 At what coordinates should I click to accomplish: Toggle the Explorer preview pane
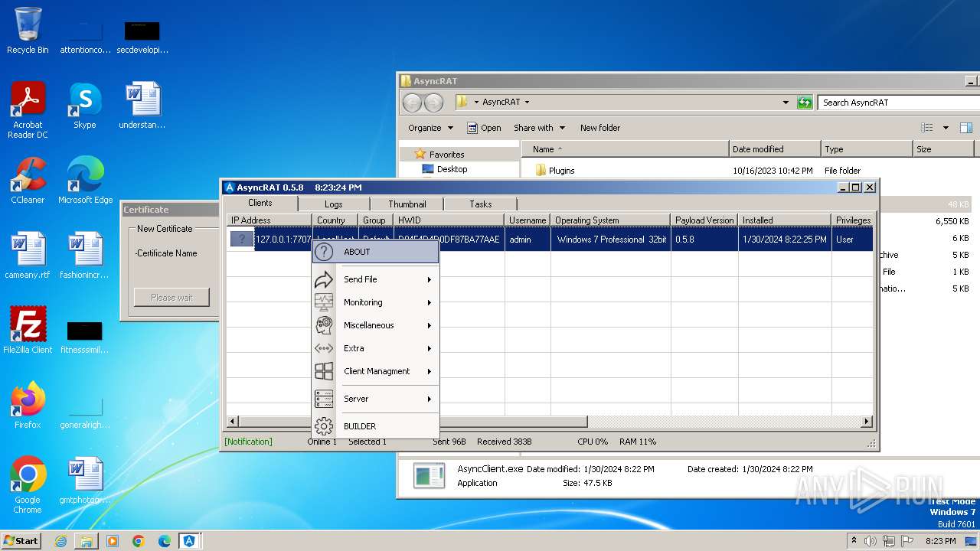click(966, 128)
